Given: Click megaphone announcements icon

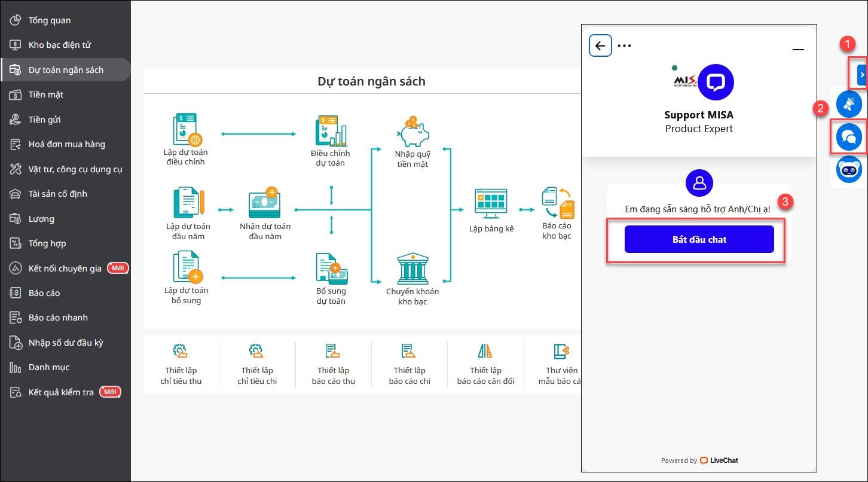Looking at the screenshot, I should click(849, 103).
